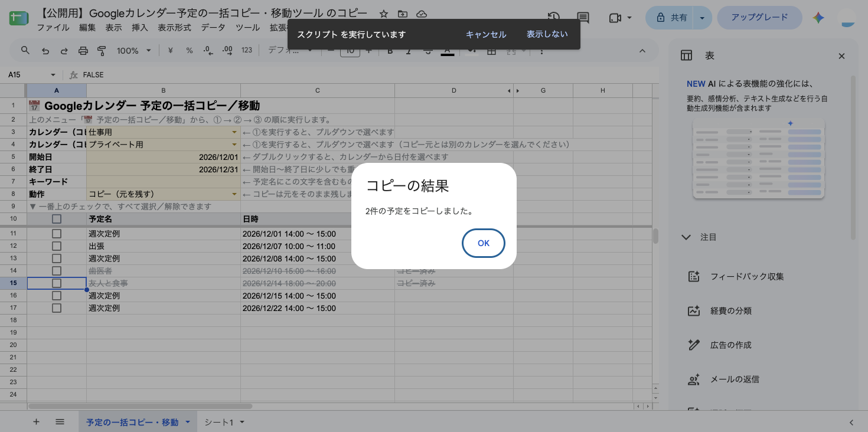Click 経費の分類 table template

point(730,310)
